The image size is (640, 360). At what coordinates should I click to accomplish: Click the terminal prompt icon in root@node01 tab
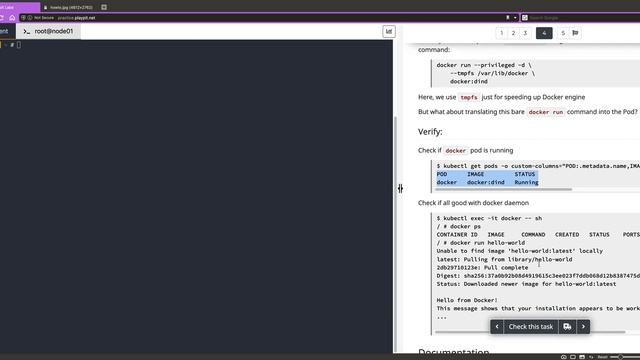(x=27, y=31)
